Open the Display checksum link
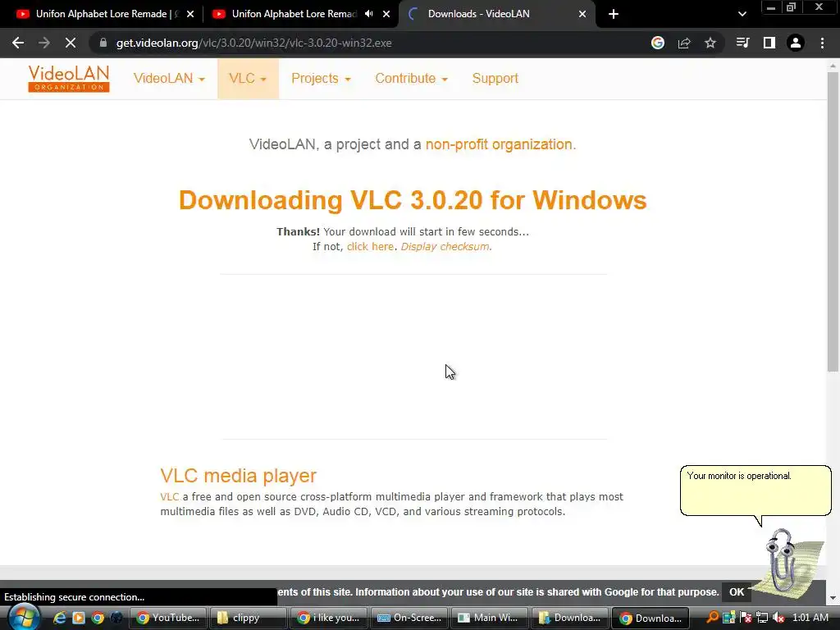840x630 pixels. [445, 246]
